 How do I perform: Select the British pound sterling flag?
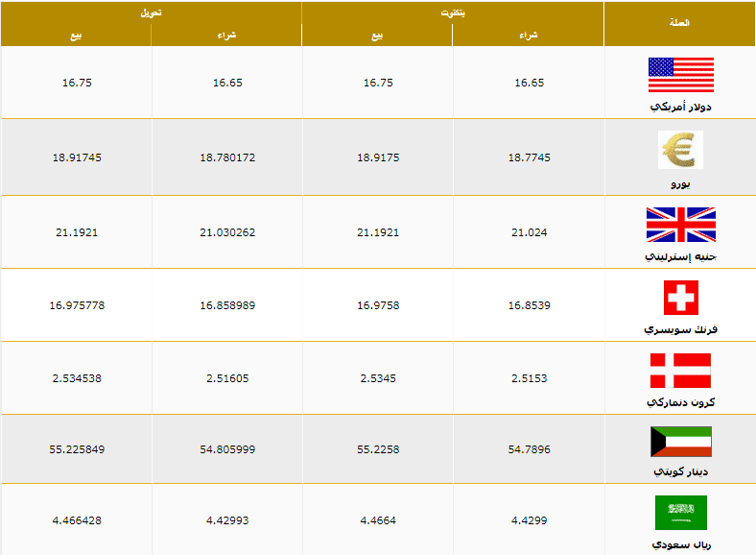681,225
